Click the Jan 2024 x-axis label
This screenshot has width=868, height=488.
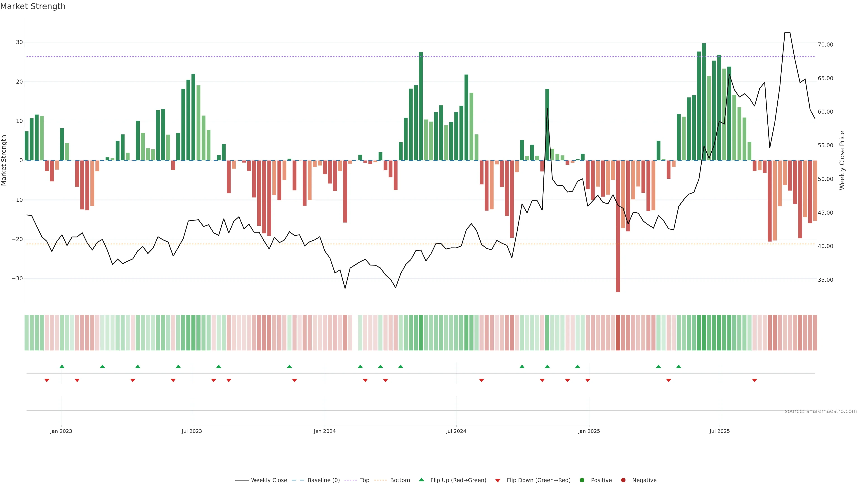click(325, 431)
